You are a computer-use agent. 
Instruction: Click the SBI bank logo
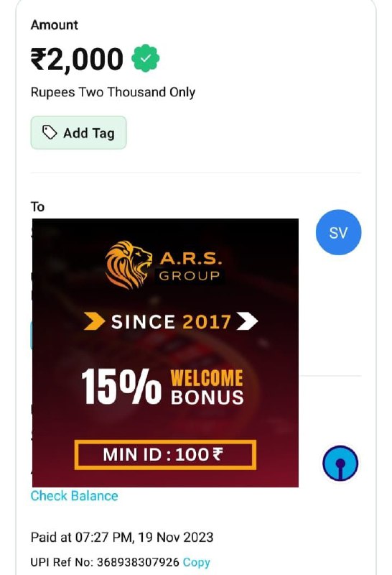[340, 463]
